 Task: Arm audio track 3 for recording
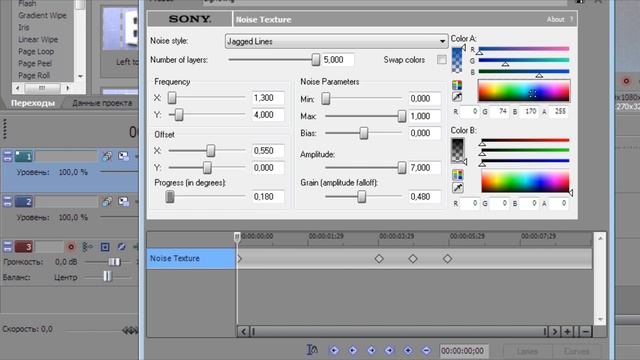tap(71, 247)
